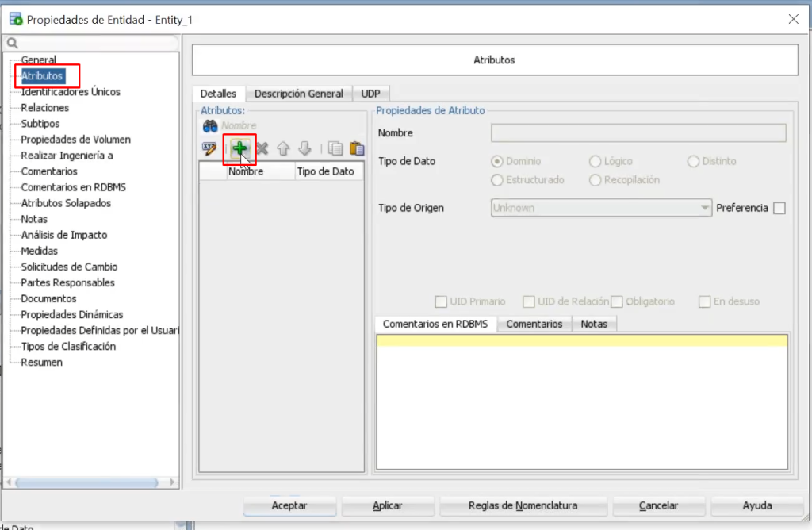This screenshot has width=812, height=530.
Task: Click the Aceptar button
Action: [289, 505]
